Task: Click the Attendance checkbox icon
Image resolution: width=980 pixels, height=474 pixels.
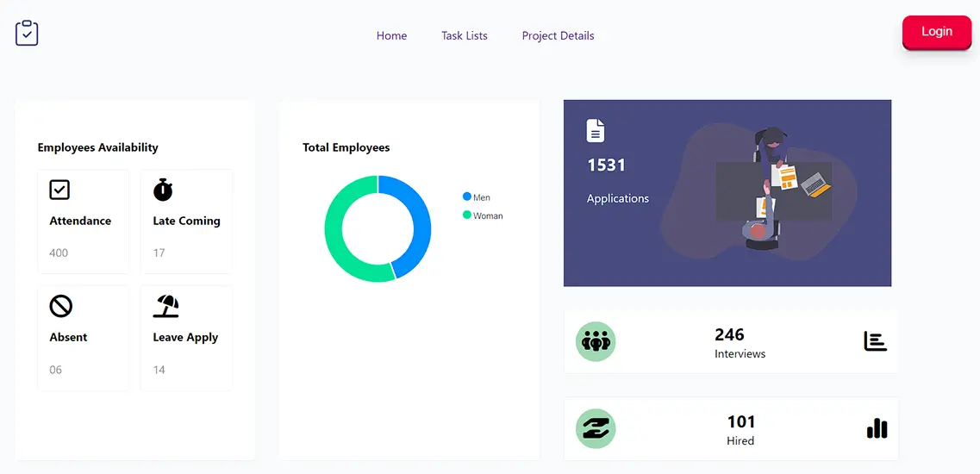Action: click(x=59, y=190)
